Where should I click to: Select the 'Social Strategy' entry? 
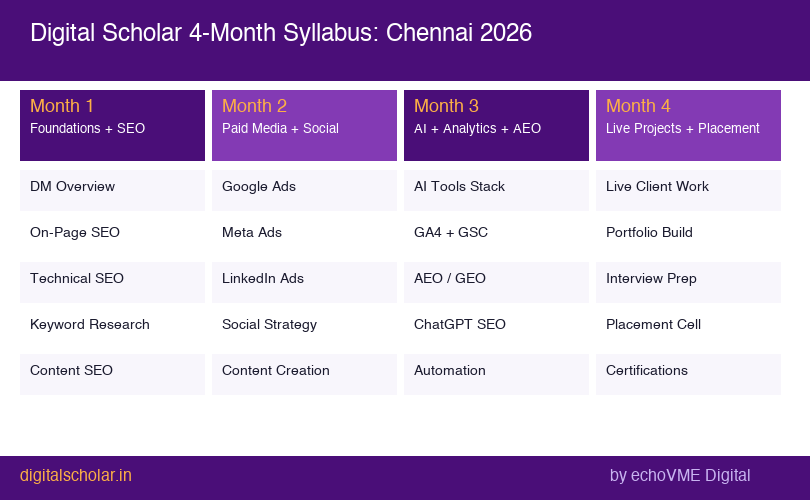(304, 328)
